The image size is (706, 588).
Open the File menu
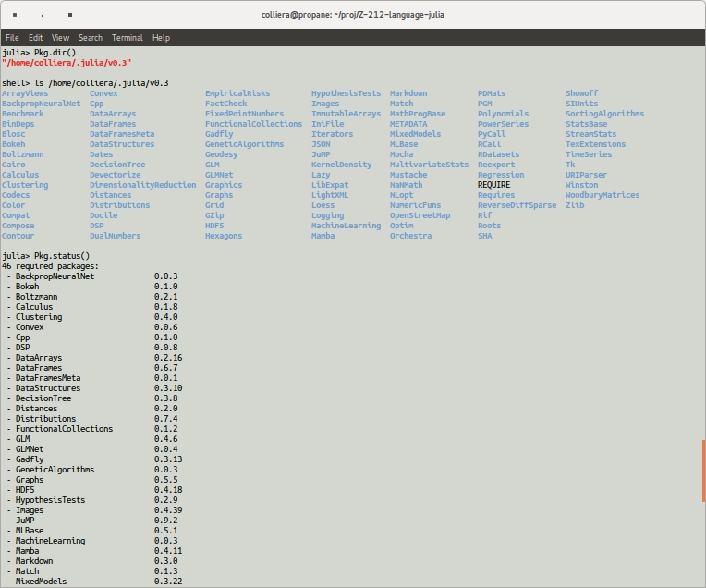[x=12, y=38]
